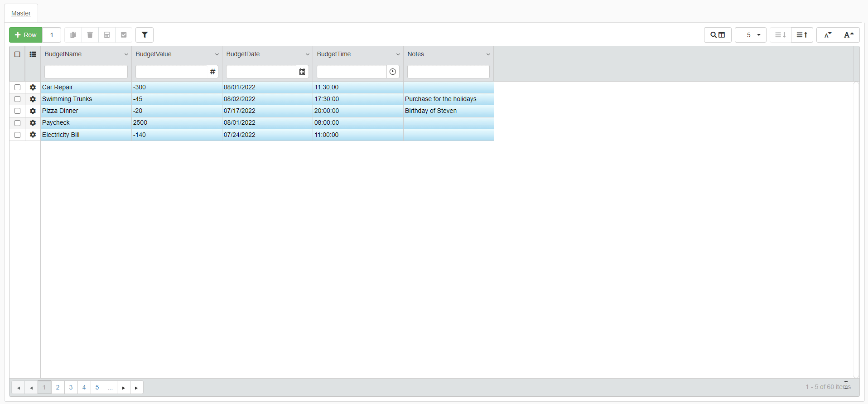Open clock picker in BudgetTime filter

click(x=393, y=72)
